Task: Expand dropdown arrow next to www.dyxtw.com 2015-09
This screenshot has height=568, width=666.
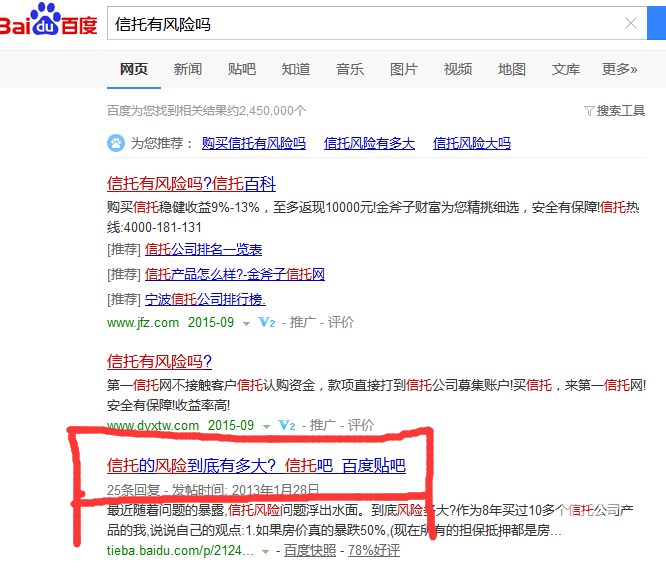Action: click(266, 427)
